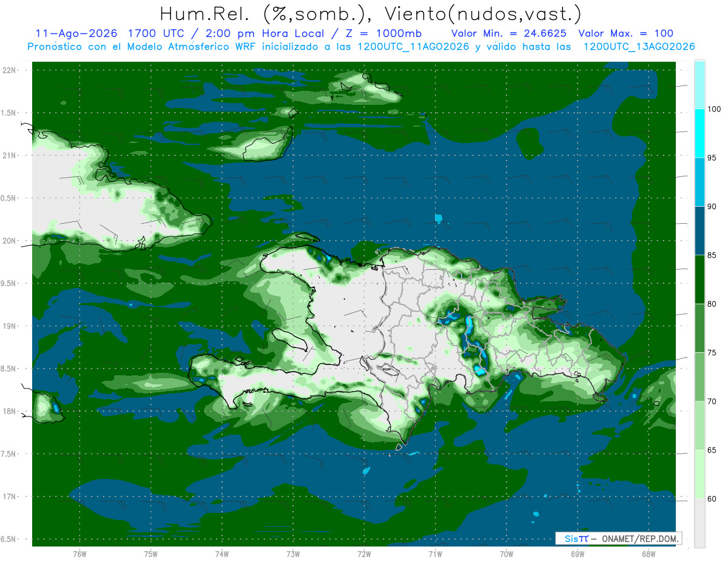Click the 'Valor Max. = 100' text

pos(625,33)
